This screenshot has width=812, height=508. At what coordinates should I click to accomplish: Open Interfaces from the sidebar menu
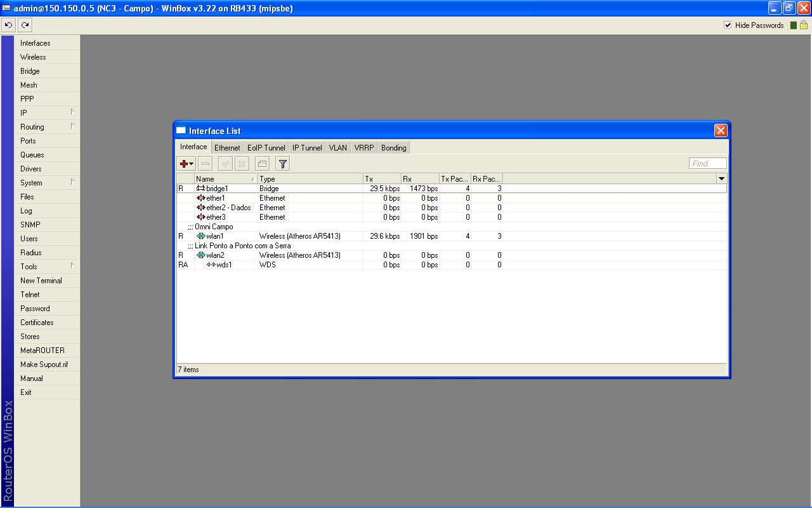48,43
